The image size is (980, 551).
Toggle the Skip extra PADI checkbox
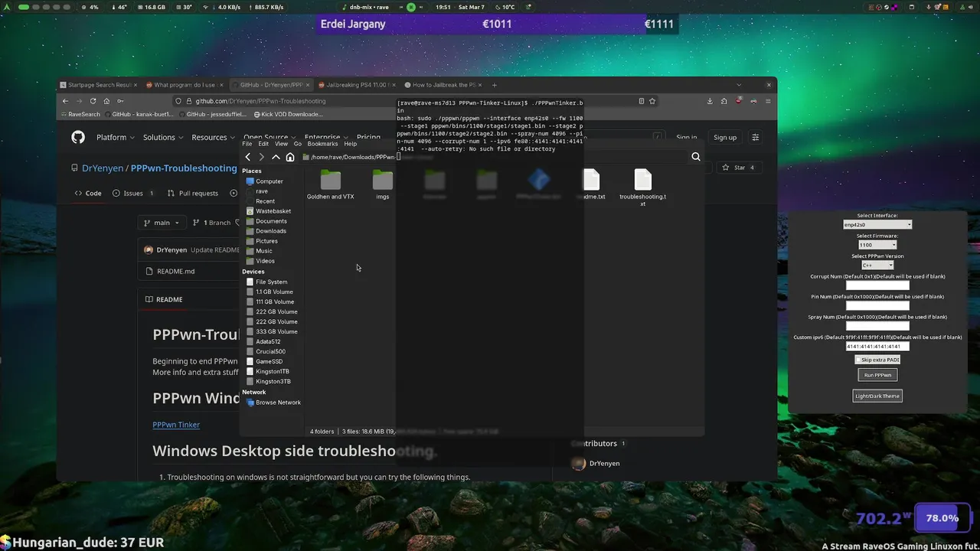(x=877, y=360)
